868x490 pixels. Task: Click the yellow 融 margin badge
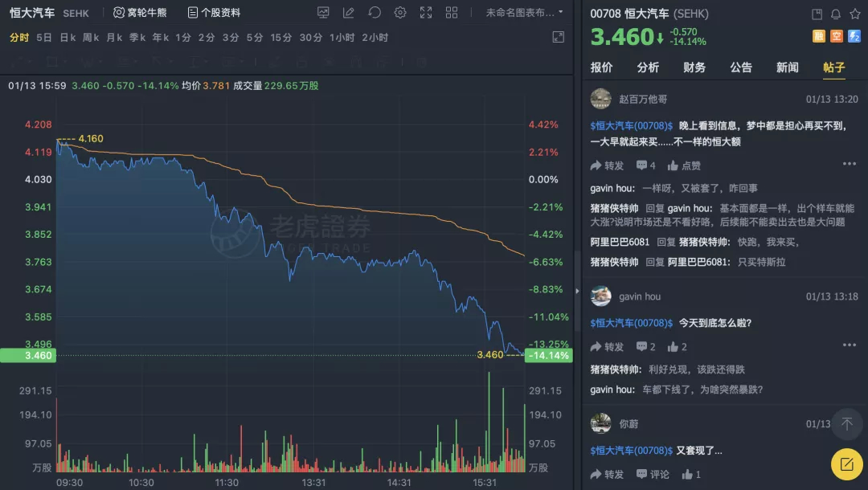pos(819,36)
